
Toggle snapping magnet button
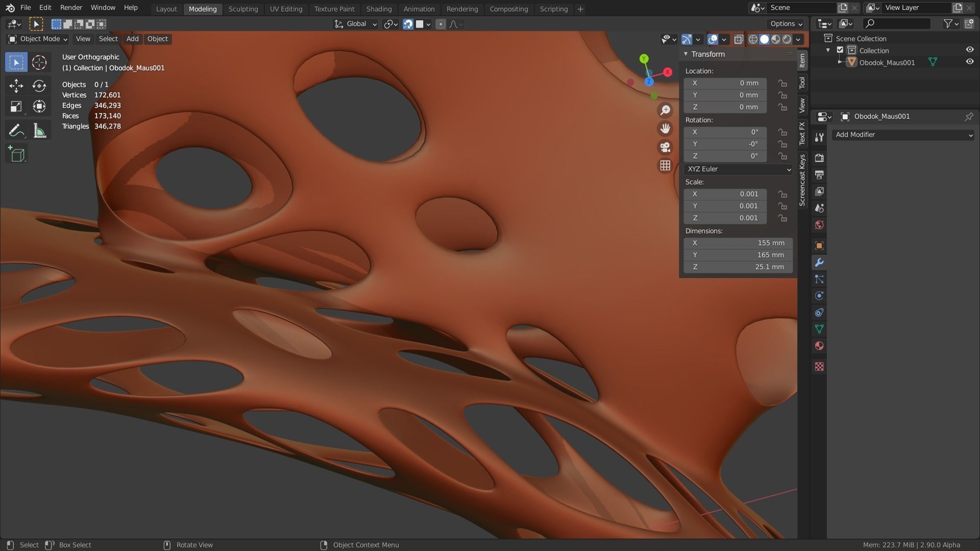(x=408, y=24)
